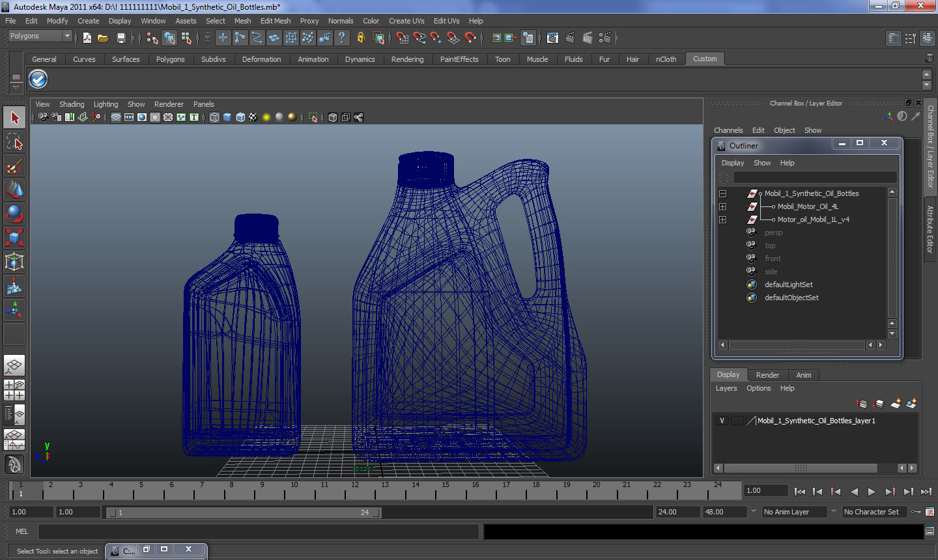The height and width of the screenshot is (560, 938).
Task: Switch to four view layout
Action: [14, 389]
